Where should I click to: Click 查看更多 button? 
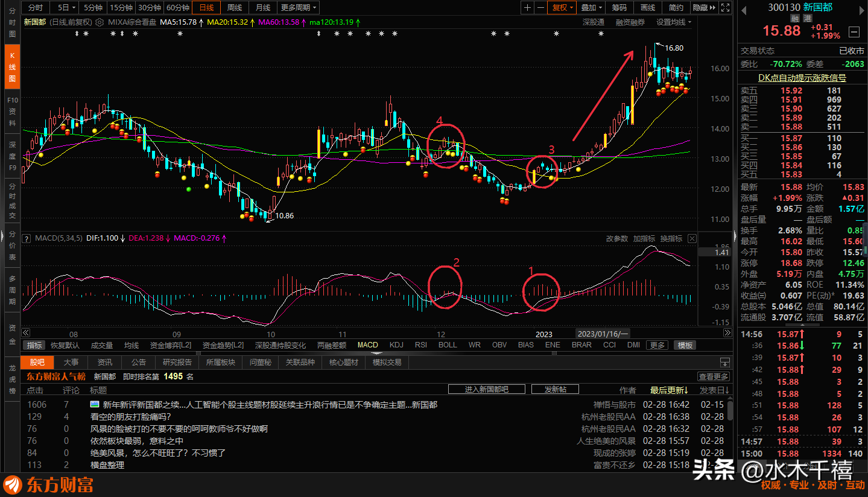[x=714, y=376]
